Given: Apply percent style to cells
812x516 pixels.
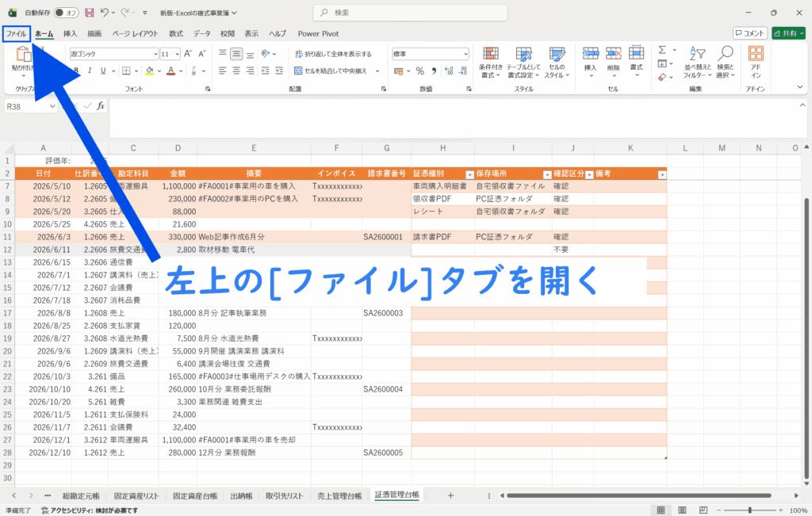Looking at the screenshot, I should click(419, 71).
